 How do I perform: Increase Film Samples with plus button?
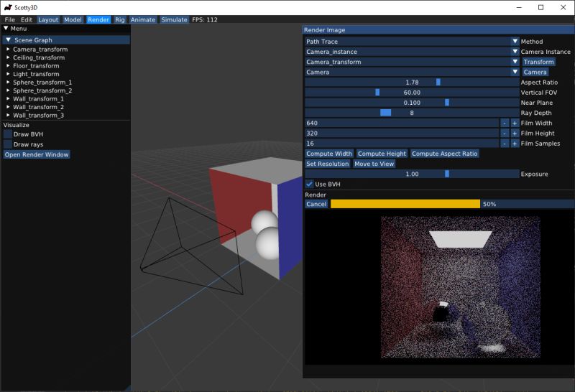click(x=515, y=144)
